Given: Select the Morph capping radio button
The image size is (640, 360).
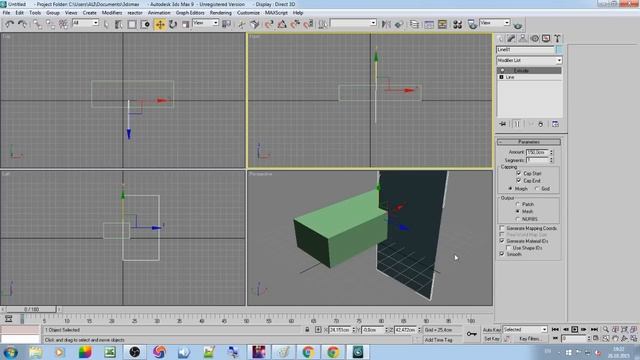Looking at the screenshot, I should coord(510,189).
